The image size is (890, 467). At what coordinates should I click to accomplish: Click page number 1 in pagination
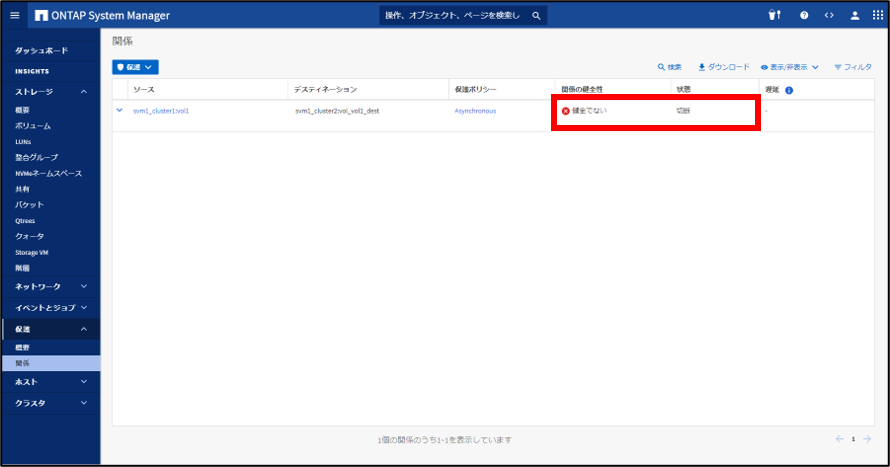[x=853, y=439]
